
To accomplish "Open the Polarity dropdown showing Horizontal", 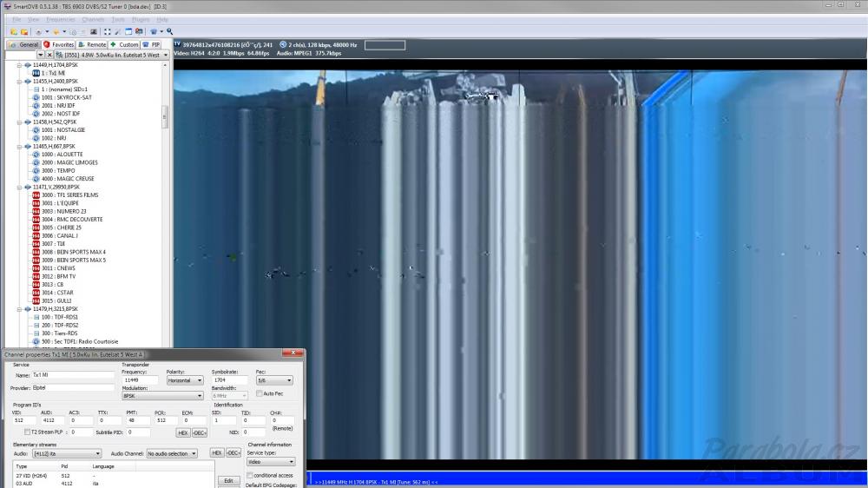I will point(185,380).
